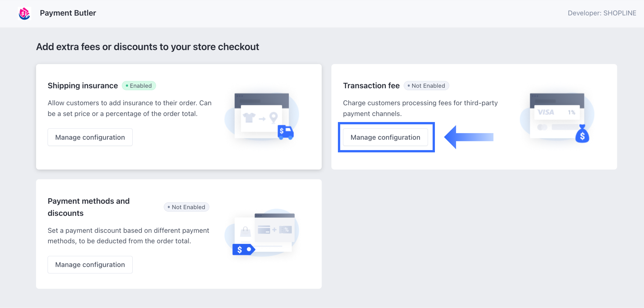Open Manage configuration for Transaction fee
Image resolution: width=644 pixels, height=308 pixels.
pyautogui.click(x=385, y=137)
